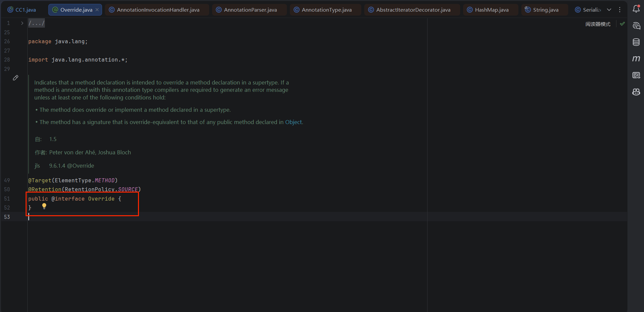Select the Override.java tab
This screenshot has height=312, width=644.
75,10
